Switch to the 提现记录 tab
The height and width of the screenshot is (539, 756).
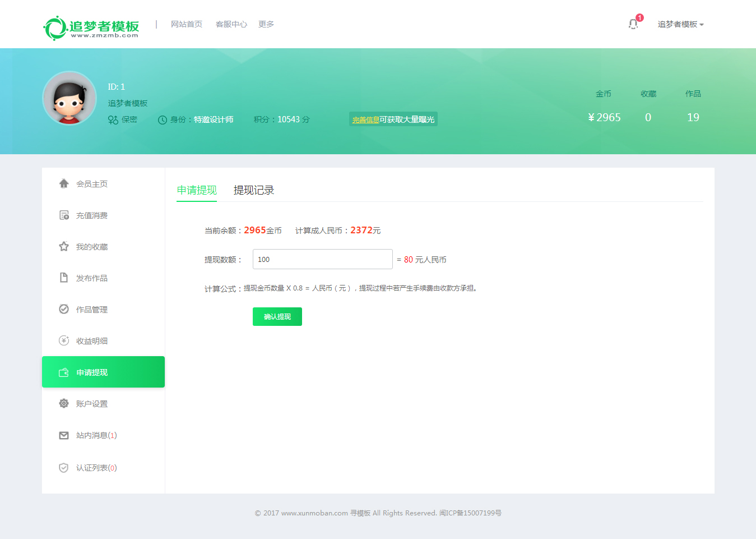click(253, 190)
